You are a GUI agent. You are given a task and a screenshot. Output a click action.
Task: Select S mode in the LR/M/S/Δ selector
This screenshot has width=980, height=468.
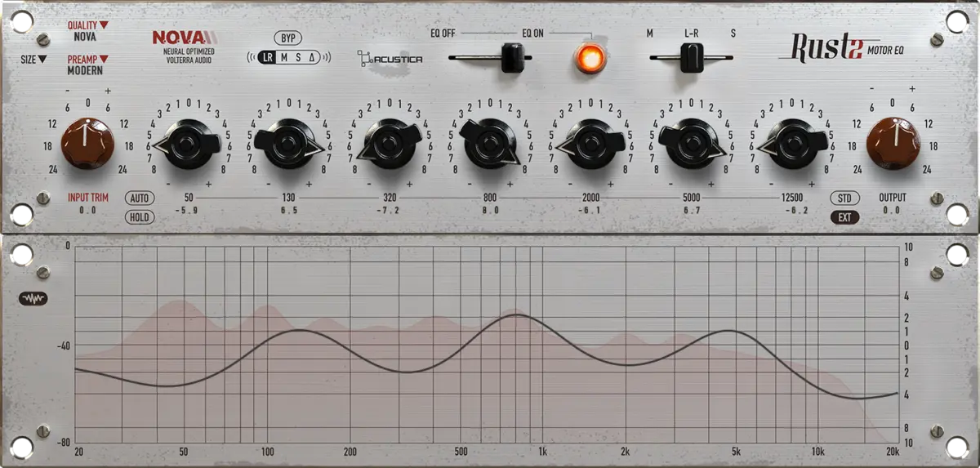point(298,57)
